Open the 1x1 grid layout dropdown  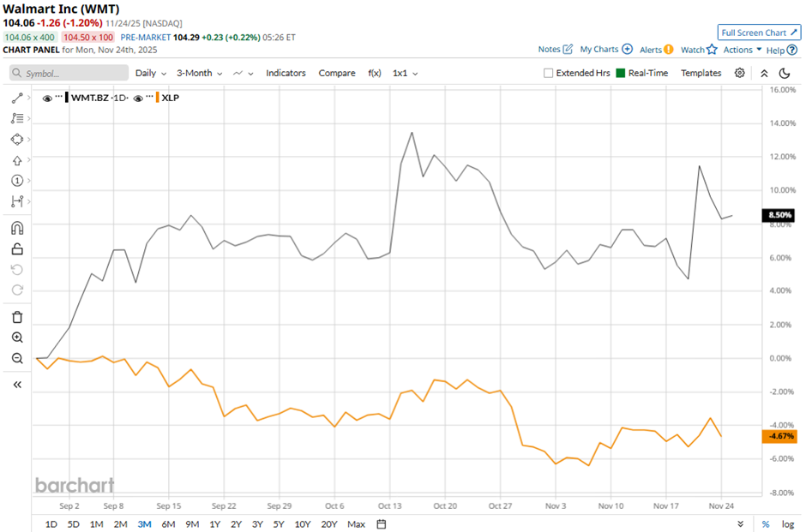point(405,74)
